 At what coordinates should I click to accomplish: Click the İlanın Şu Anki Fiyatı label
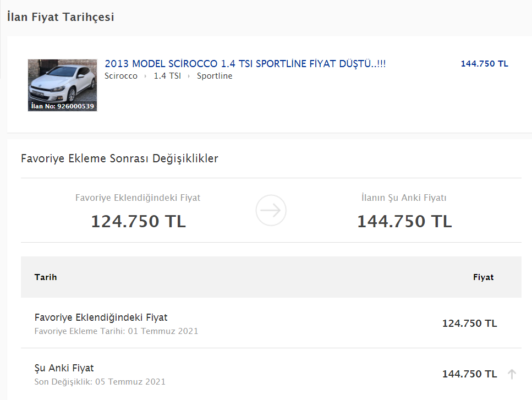coord(404,198)
